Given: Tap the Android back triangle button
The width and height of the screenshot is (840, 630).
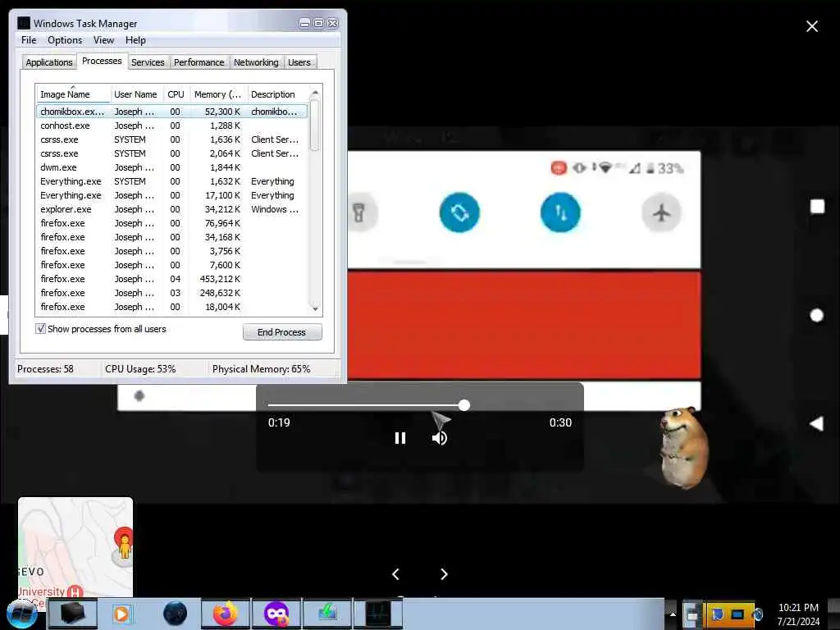Looking at the screenshot, I should tap(816, 424).
